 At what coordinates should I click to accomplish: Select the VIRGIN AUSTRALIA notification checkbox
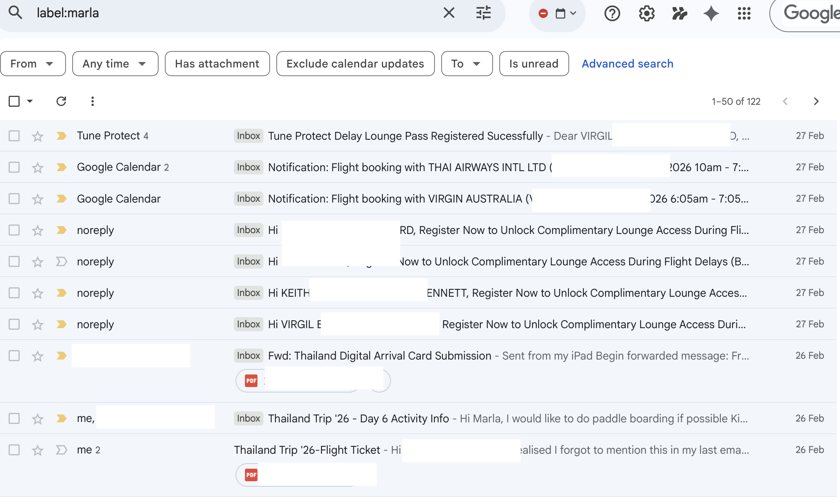point(14,199)
